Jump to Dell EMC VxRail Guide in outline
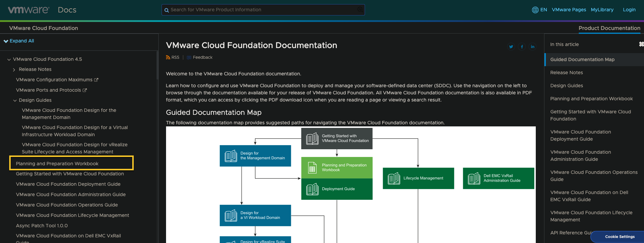644x243 pixels. tap(589, 196)
